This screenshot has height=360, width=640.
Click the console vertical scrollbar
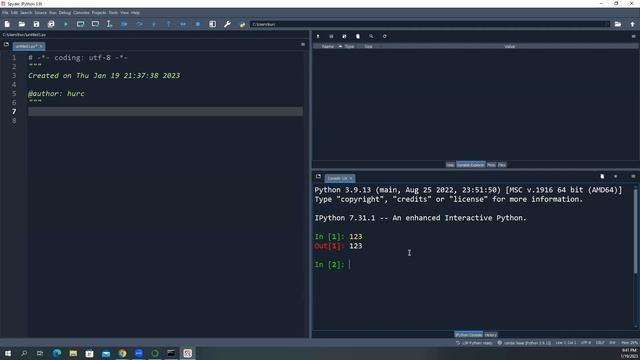tap(636, 231)
